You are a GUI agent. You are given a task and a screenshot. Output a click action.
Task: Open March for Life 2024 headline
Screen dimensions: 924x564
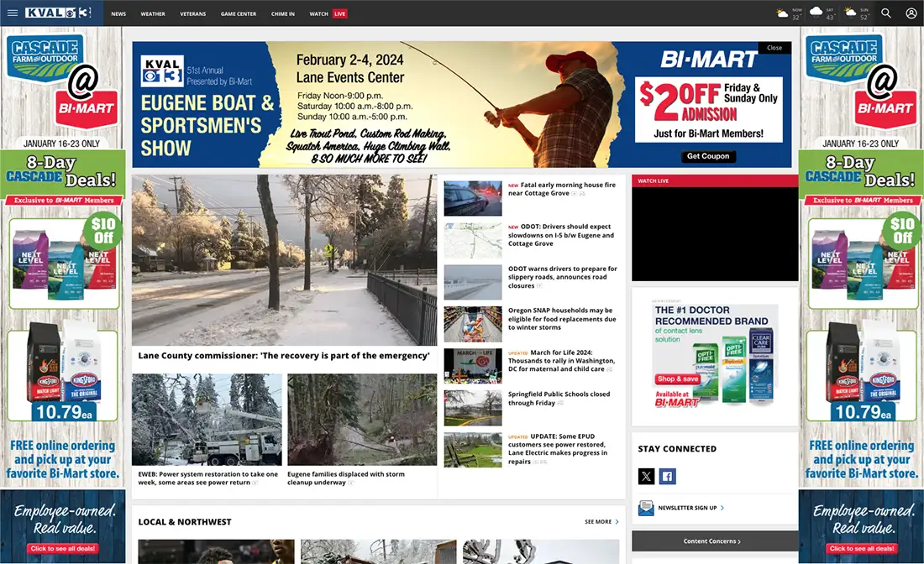point(562,361)
